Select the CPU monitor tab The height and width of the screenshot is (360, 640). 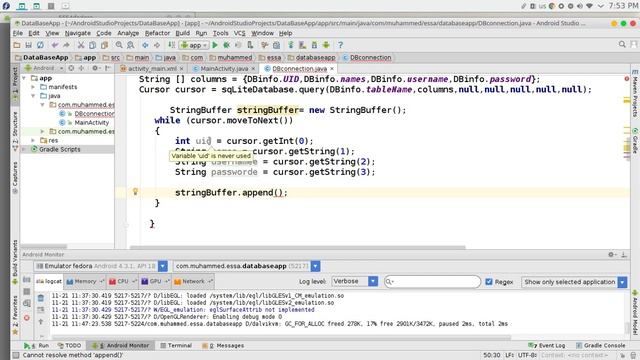(122, 281)
